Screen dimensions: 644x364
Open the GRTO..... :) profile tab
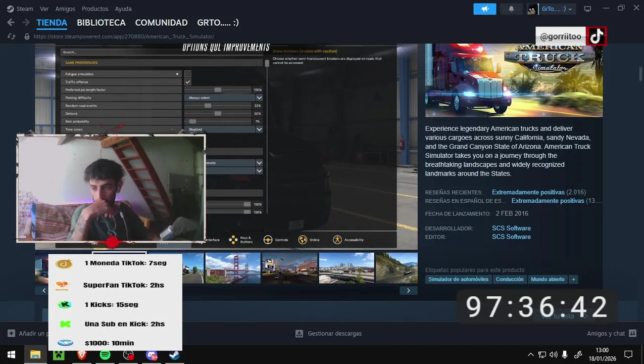coord(218,23)
